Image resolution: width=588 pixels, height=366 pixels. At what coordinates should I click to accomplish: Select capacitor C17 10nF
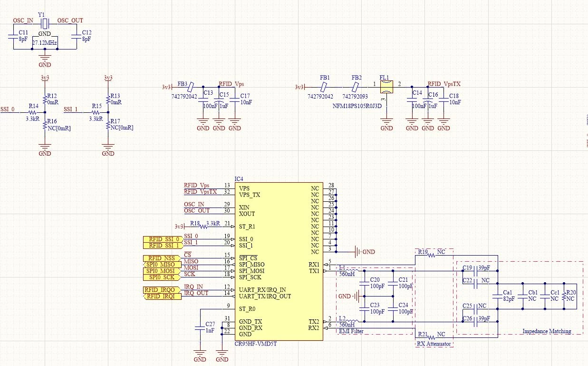[235, 100]
